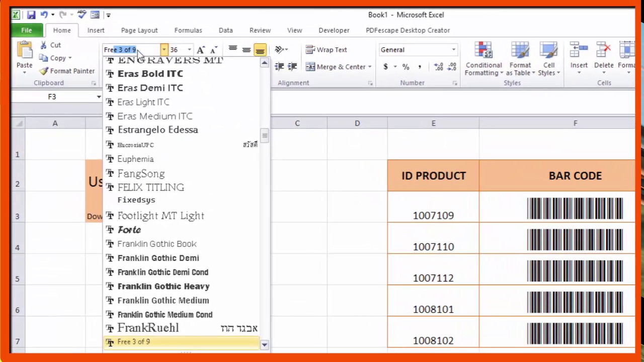Open Conditional Formatting menu
Screen dimensions: 644x362
pyautogui.click(x=484, y=59)
